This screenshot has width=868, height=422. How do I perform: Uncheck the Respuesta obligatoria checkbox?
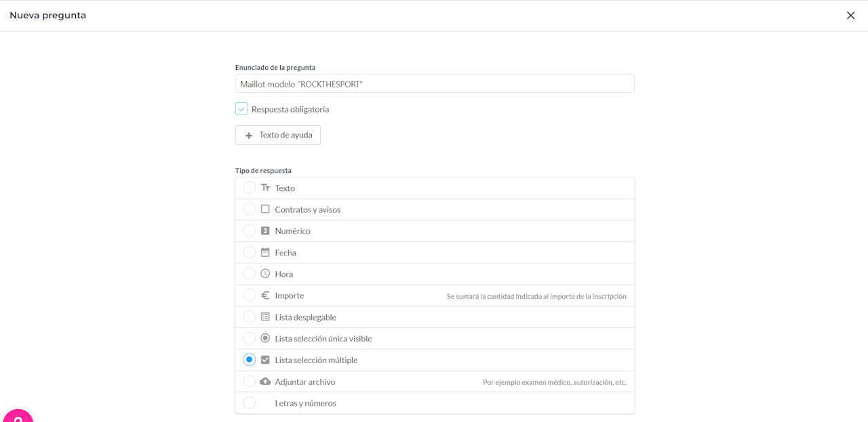[241, 108]
